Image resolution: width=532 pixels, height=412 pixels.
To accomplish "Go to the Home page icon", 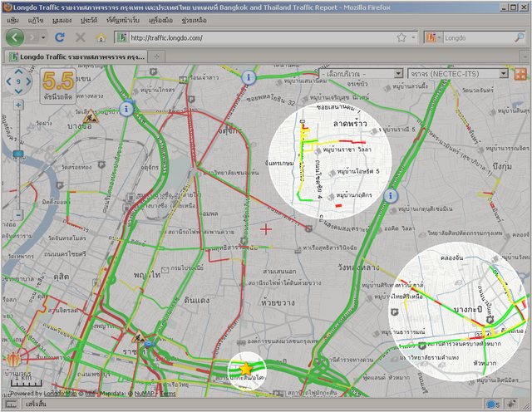I will coord(101,37).
